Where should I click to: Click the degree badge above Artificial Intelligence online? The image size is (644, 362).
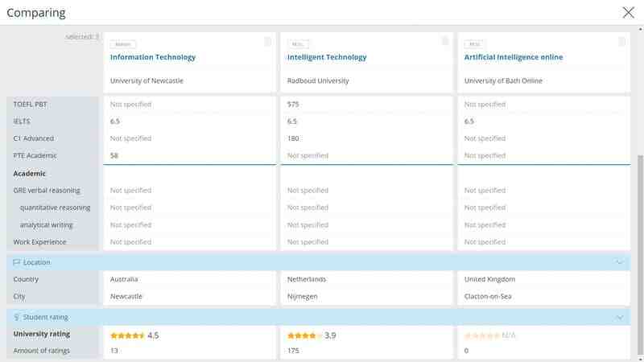click(474, 44)
